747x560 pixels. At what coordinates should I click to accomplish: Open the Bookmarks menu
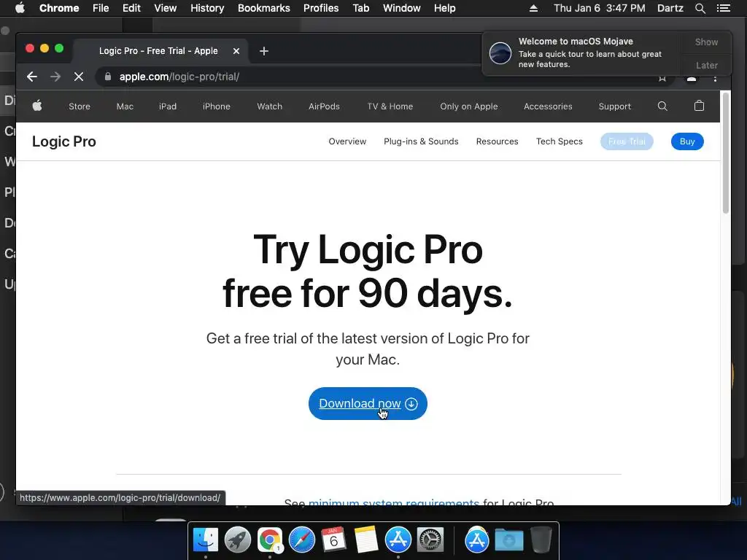click(264, 8)
